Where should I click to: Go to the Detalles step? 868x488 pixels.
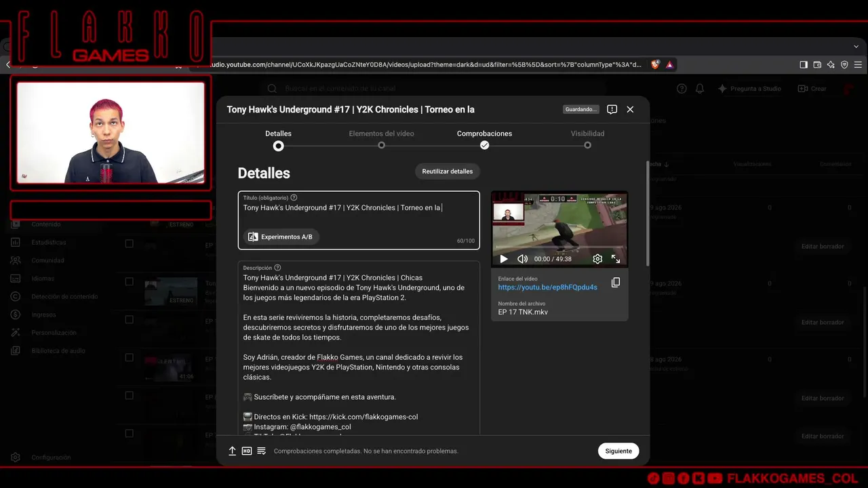point(278,139)
